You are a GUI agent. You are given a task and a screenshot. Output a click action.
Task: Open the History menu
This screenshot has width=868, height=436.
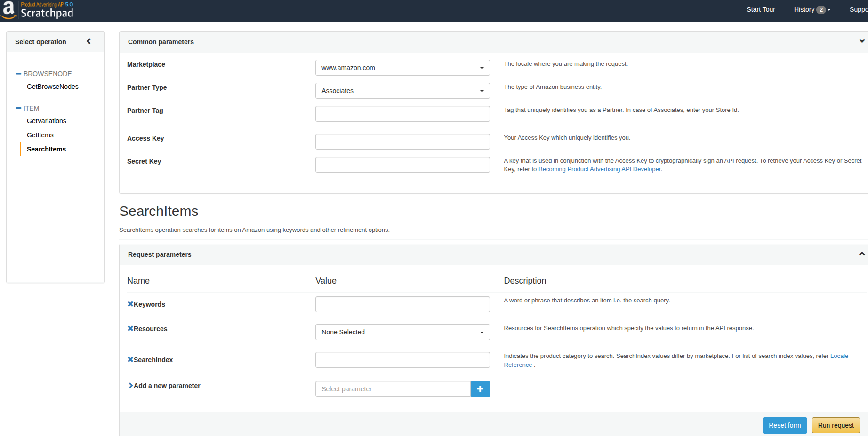coord(812,9)
